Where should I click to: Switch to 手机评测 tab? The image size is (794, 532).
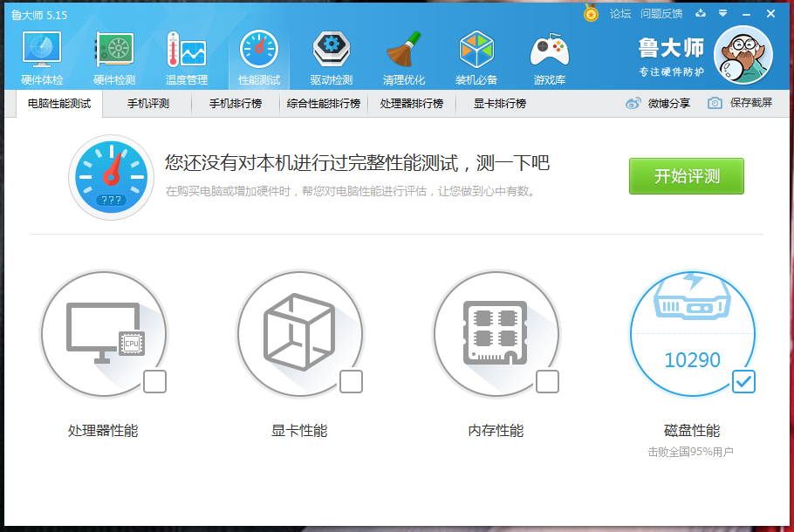(x=147, y=104)
